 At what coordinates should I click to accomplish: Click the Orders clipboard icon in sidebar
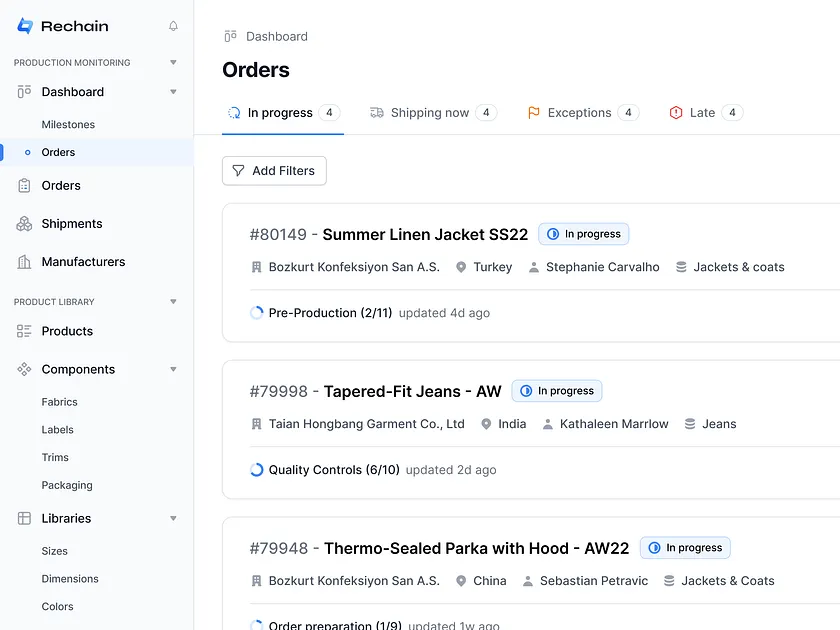point(24,185)
